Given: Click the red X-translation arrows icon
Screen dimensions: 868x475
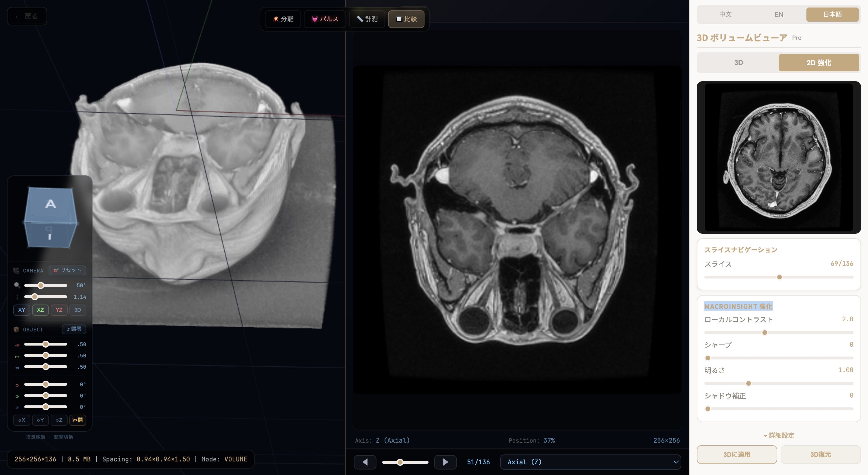Looking at the screenshot, I should pos(17,345).
